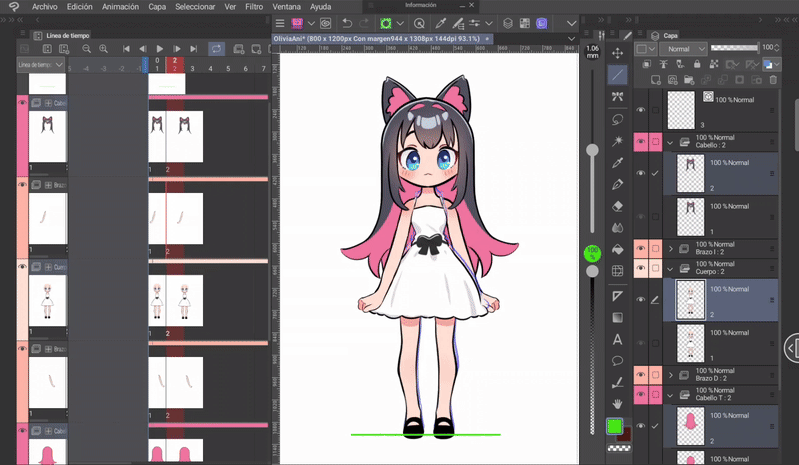Choose the Hand move tool
Viewport: 799px width, 465px height.
pos(617,403)
